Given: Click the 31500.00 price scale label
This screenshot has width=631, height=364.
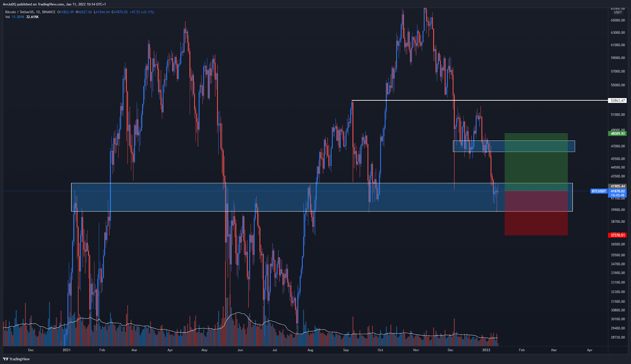Looking at the screenshot, I should (618, 302).
